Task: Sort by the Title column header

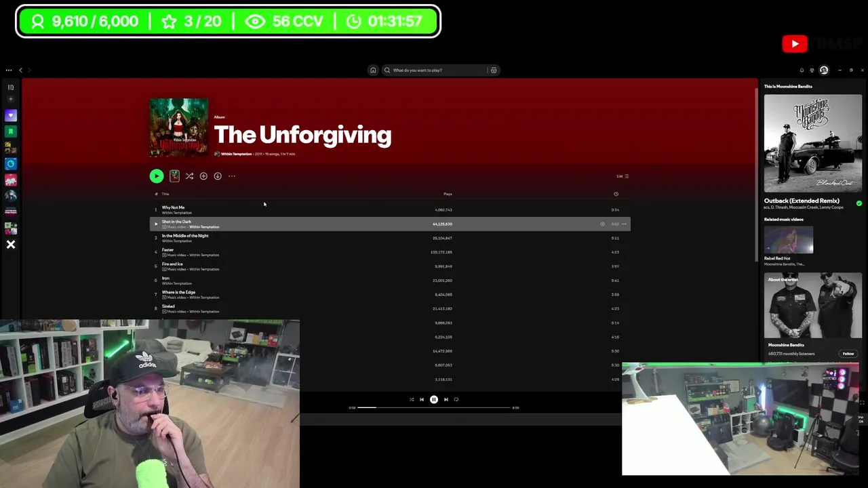Action: pyautogui.click(x=165, y=195)
